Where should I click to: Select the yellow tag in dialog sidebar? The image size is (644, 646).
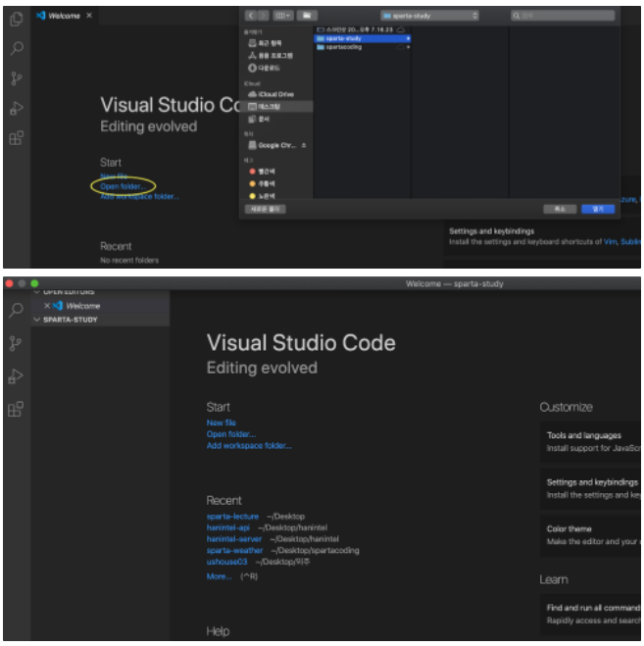pyautogui.click(x=262, y=196)
